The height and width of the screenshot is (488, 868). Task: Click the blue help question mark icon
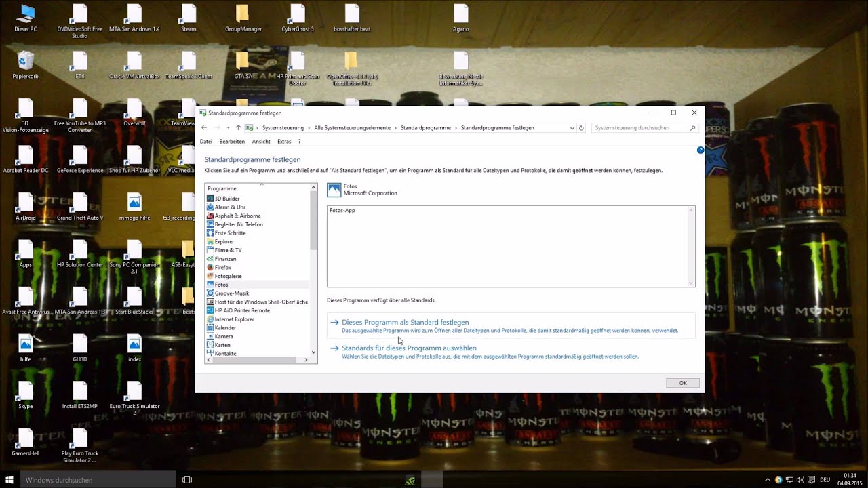(701, 150)
